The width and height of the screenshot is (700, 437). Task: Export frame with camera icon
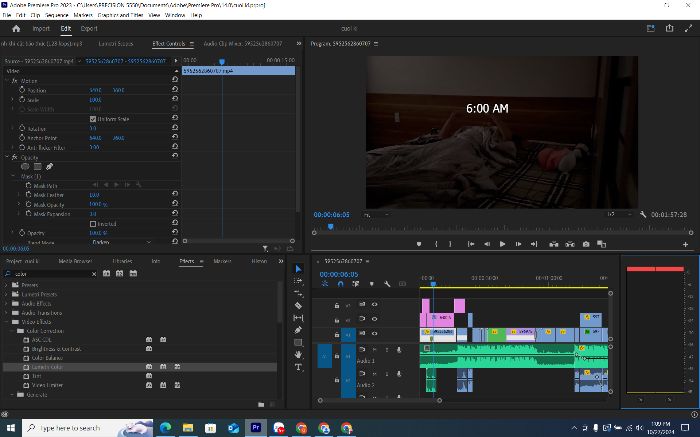click(x=586, y=244)
